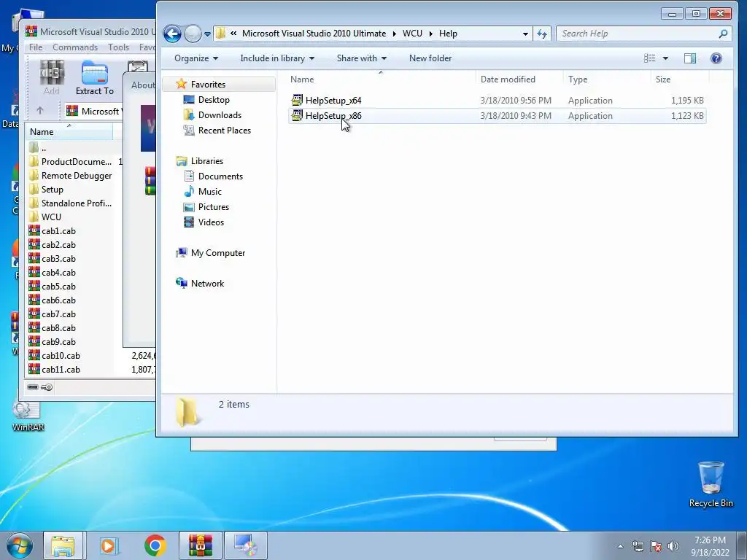Refresh the Help folder view
This screenshot has height=560, width=747.
[x=542, y=34]
